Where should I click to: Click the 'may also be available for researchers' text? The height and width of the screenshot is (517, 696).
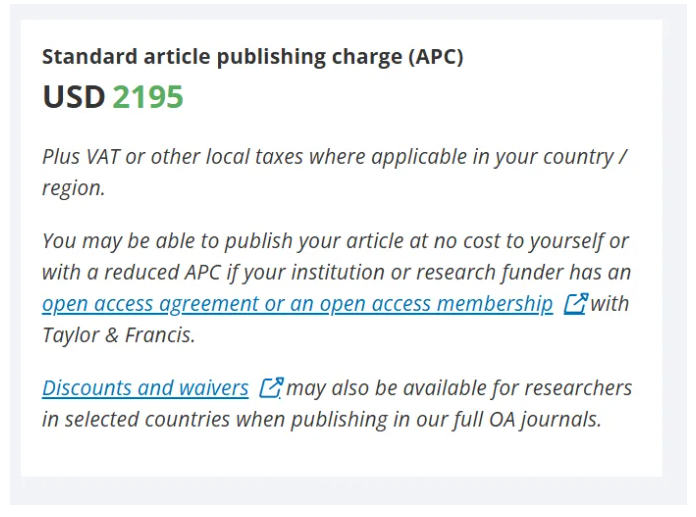point(459,388)
